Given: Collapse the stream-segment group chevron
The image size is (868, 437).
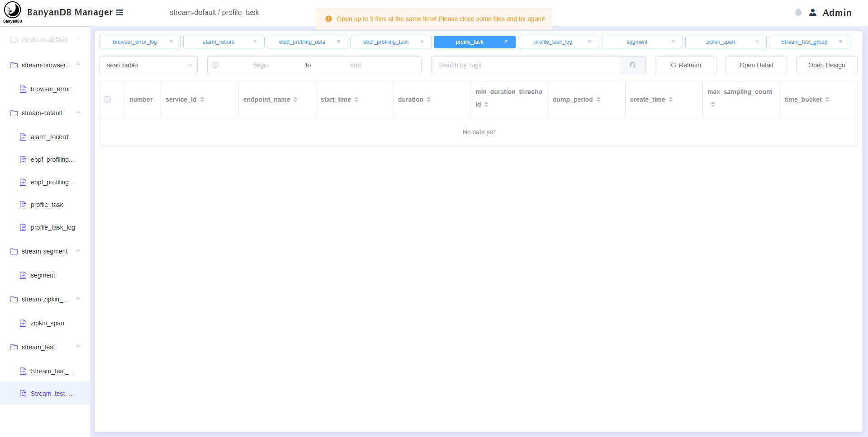Looking at the screenshot, I should pyautogui.click(x=78, y=251).
